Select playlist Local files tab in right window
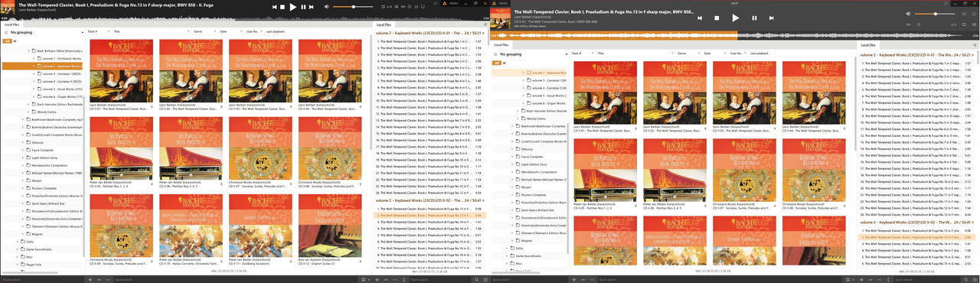Viewport: 980px width, 283px height. click(867, 44)
